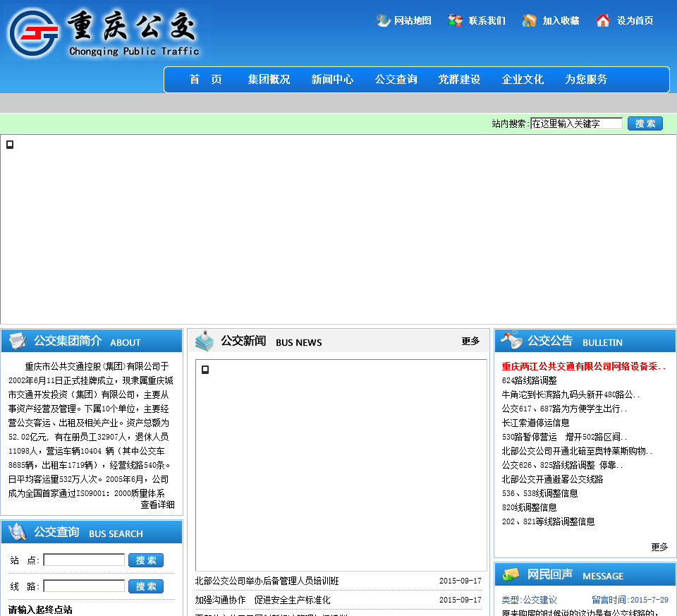Open the 公交626、825路线路调整 bulletin
The width and height of the screenshot is (677, 616).
(x=562, y=465)
